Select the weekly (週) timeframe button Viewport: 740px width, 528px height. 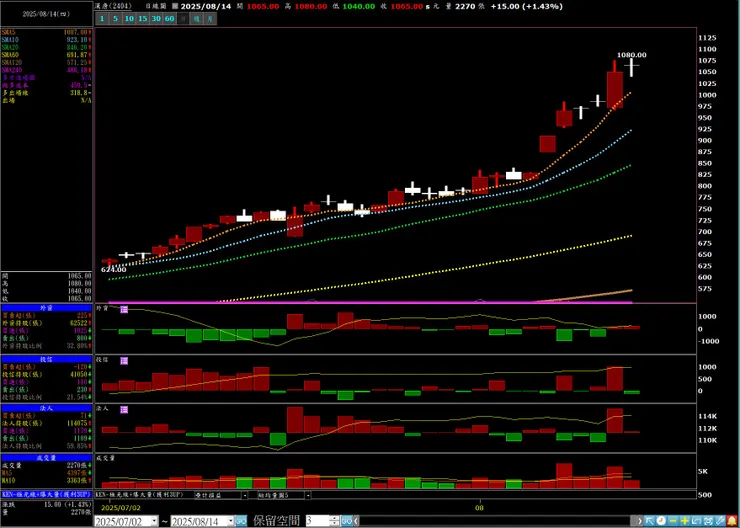pos(196,19)
